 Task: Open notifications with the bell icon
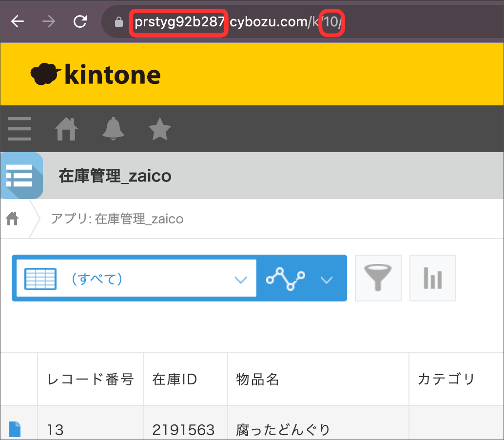tap(113, 129)
